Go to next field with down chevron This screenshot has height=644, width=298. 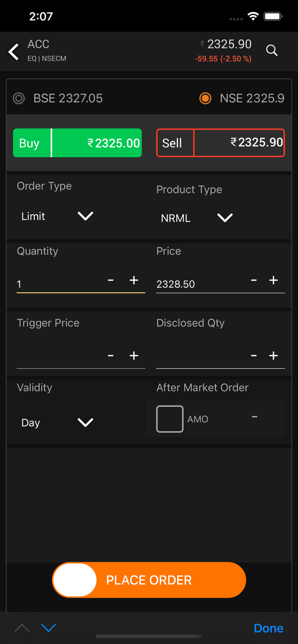pyautogui.click(x=48, y=628)
